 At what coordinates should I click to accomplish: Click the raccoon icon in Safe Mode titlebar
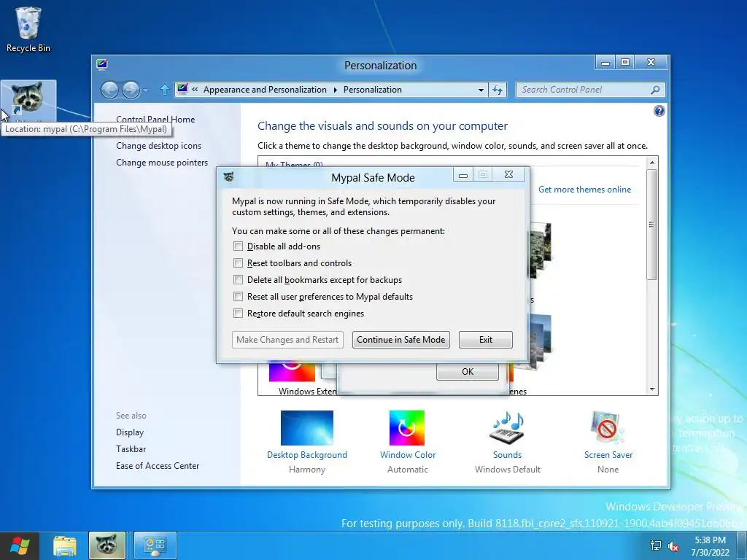click(228, 177)
